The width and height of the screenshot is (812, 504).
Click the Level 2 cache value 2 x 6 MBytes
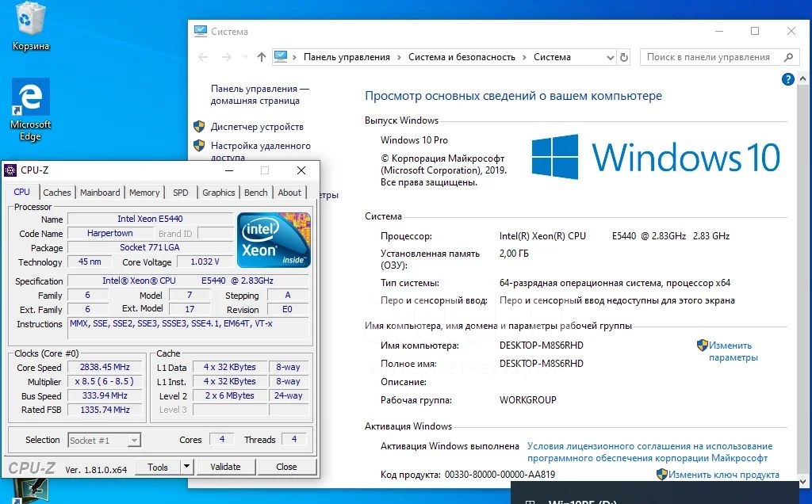pos(229,395)
